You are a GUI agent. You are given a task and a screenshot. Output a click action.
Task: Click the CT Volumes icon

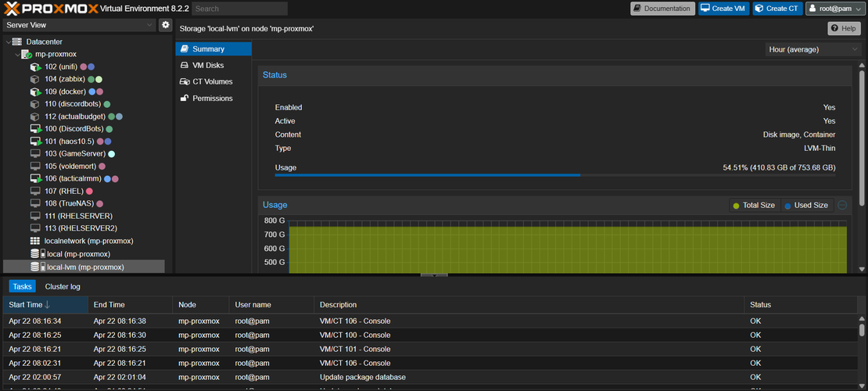tap(185, 81)
